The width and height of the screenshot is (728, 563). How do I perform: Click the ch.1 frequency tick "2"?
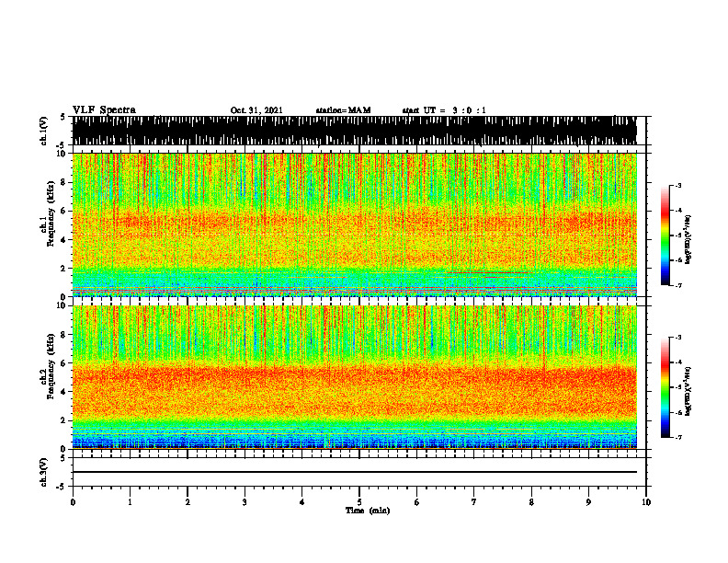coord(63,269)
